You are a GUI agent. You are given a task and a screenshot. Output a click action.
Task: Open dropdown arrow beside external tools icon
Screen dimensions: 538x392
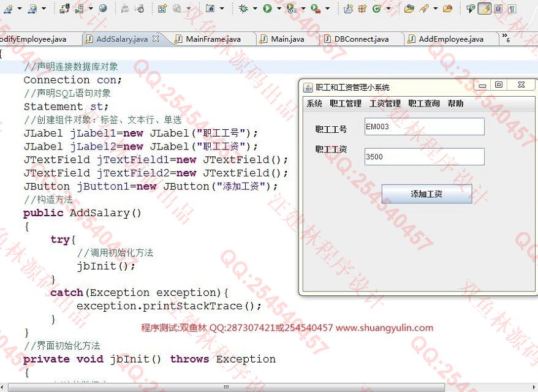327,9
